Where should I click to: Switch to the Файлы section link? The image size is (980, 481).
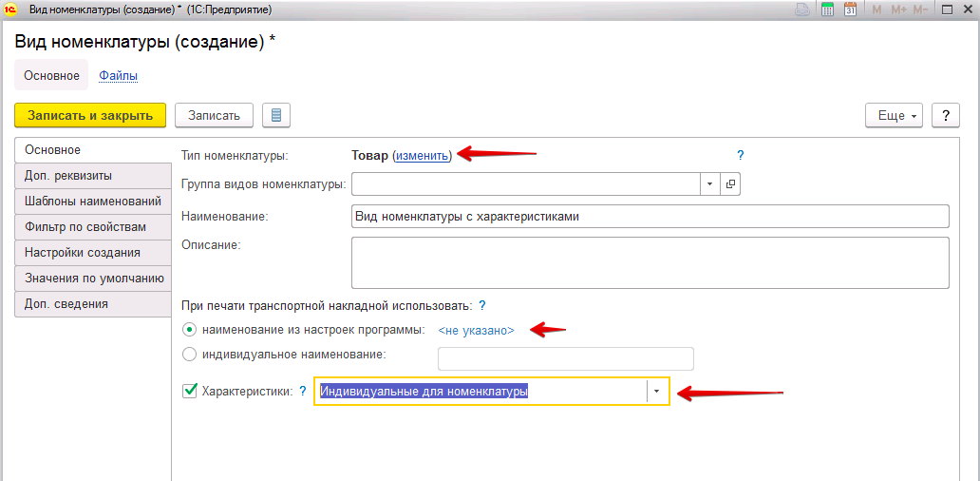point(118,76)
